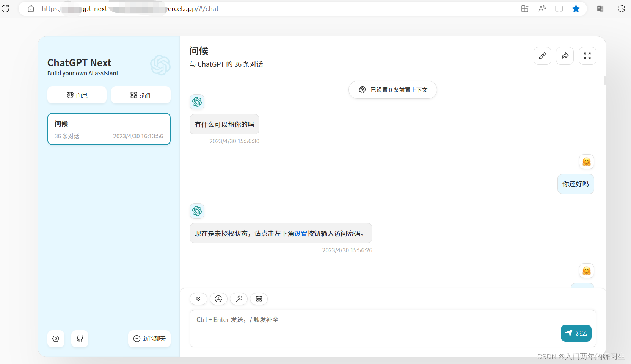Click the read aloud icon

(542, 9)
